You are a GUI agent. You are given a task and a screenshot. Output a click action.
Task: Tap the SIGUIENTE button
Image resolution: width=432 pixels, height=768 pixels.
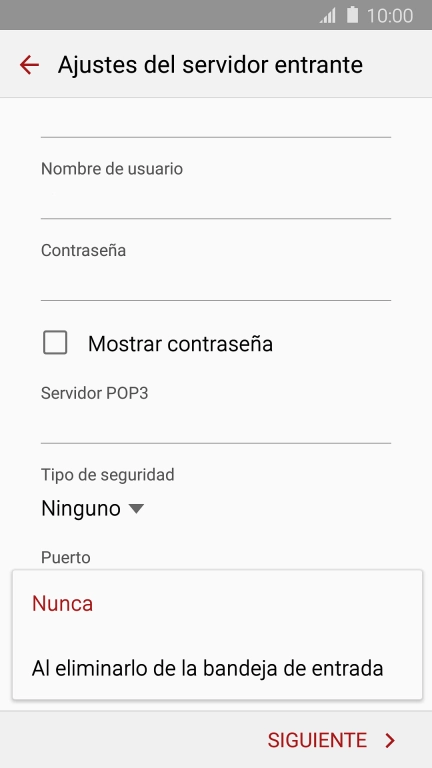click(x=331, y=741)
